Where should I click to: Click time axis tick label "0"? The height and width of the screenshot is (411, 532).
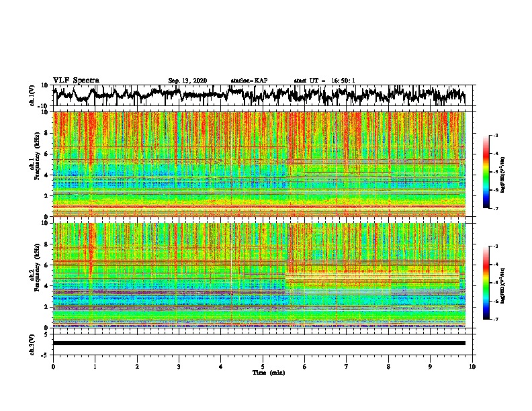(53, 367)
